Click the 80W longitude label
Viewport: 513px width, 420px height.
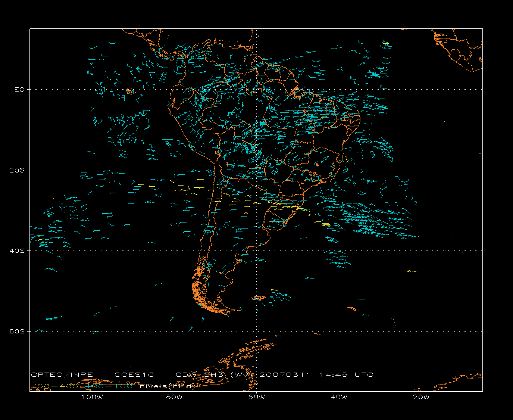pyautogui.click(x=174, y=397)
